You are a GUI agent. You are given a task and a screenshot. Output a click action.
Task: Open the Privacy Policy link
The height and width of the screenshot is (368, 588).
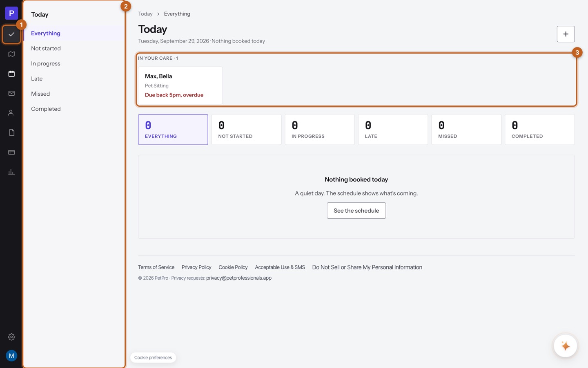click(196, 267)
